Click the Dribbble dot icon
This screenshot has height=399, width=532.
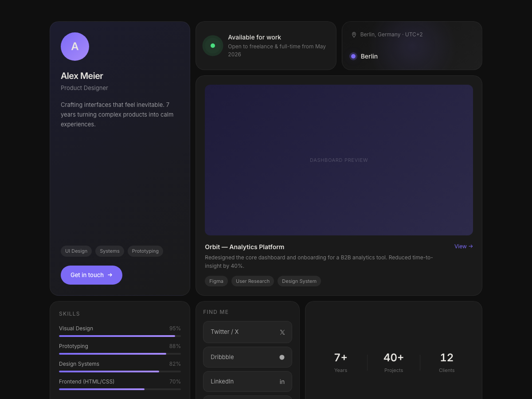(282, 357)
